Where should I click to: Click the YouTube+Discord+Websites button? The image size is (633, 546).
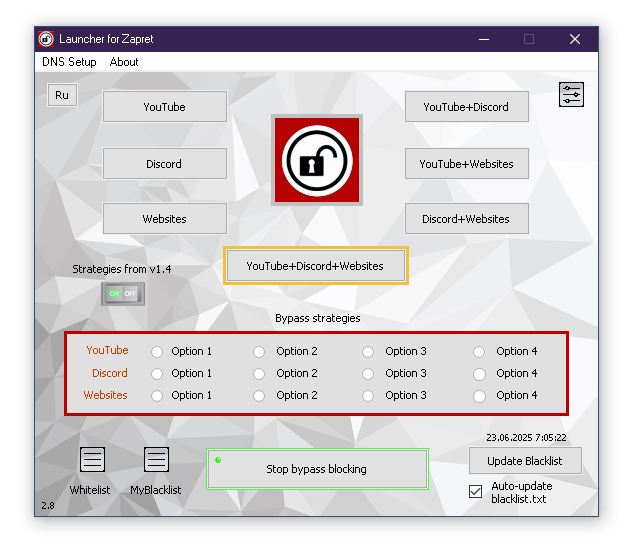(316, 266)
